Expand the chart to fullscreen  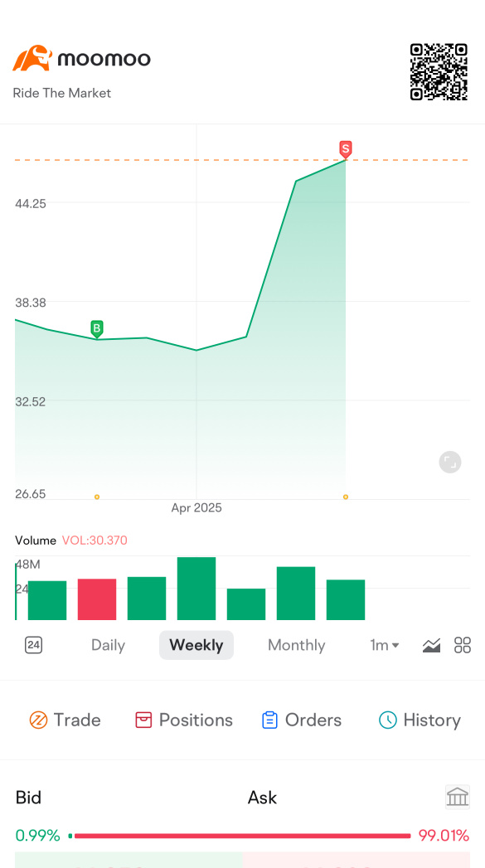click(450, 463)
